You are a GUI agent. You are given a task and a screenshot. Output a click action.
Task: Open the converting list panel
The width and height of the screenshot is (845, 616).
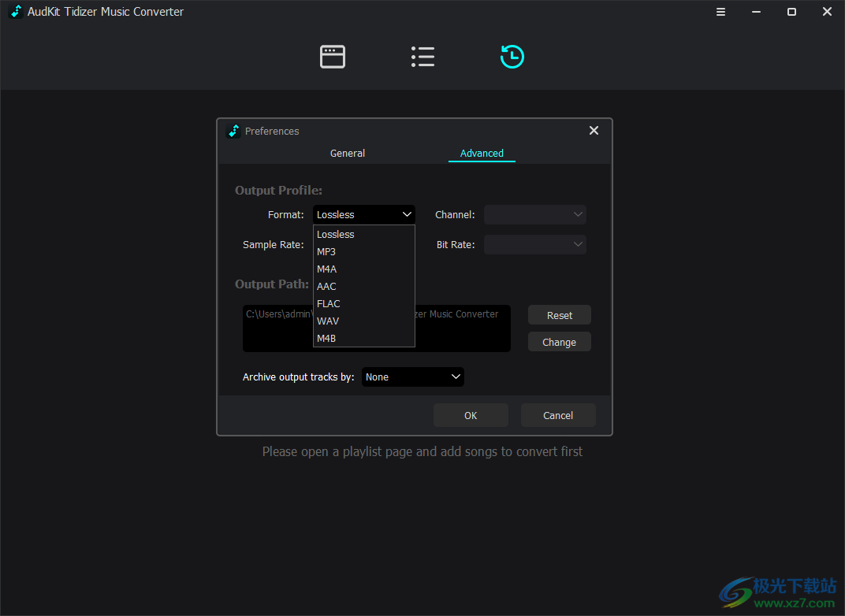tap(422, 56)
